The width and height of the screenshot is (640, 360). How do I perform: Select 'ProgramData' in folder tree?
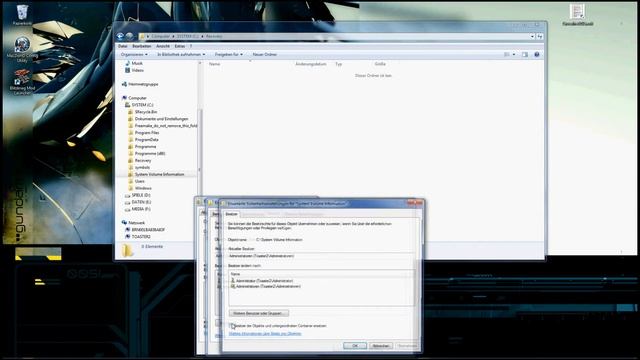[147, 140]
